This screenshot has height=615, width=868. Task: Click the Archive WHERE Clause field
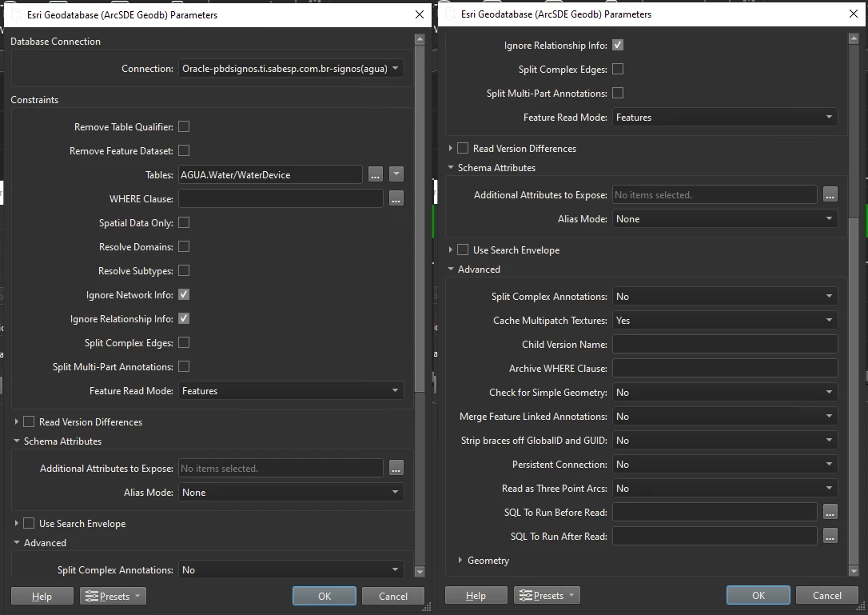[725, 369]
